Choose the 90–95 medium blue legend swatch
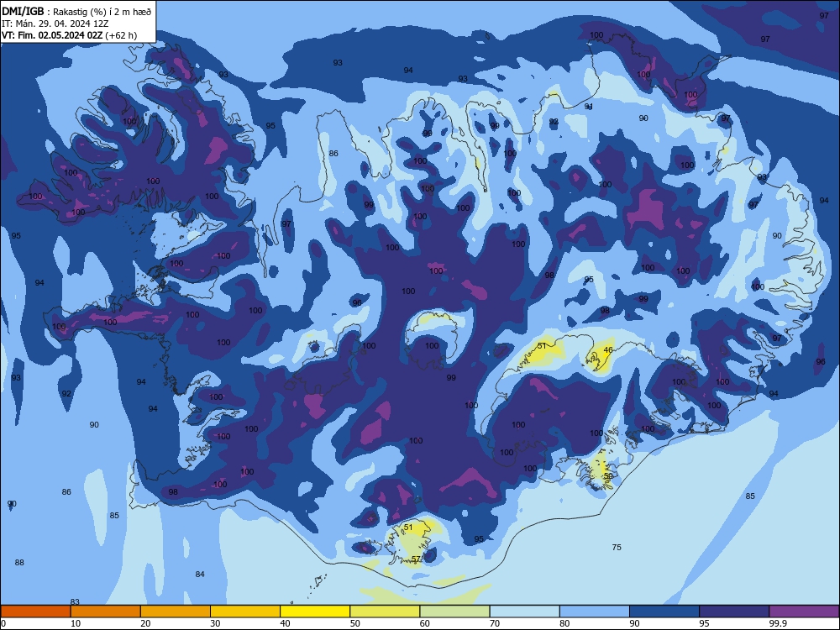The image size is (840, 630). click(664, 612)
